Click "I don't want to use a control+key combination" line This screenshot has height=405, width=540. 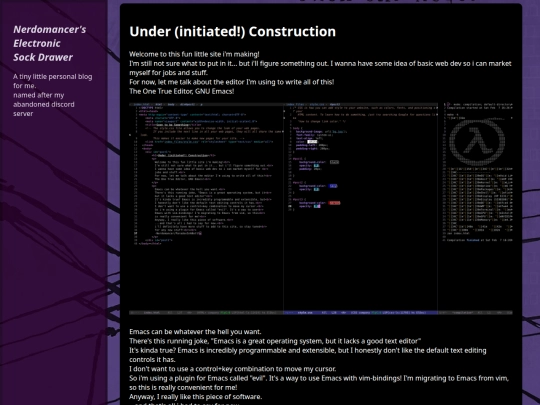pos(232,369)
